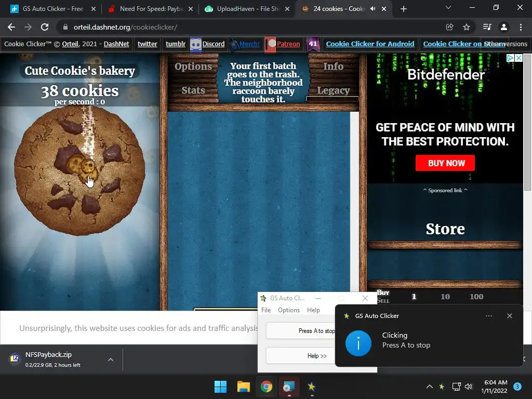Open the game Info panel

[333, 66]
